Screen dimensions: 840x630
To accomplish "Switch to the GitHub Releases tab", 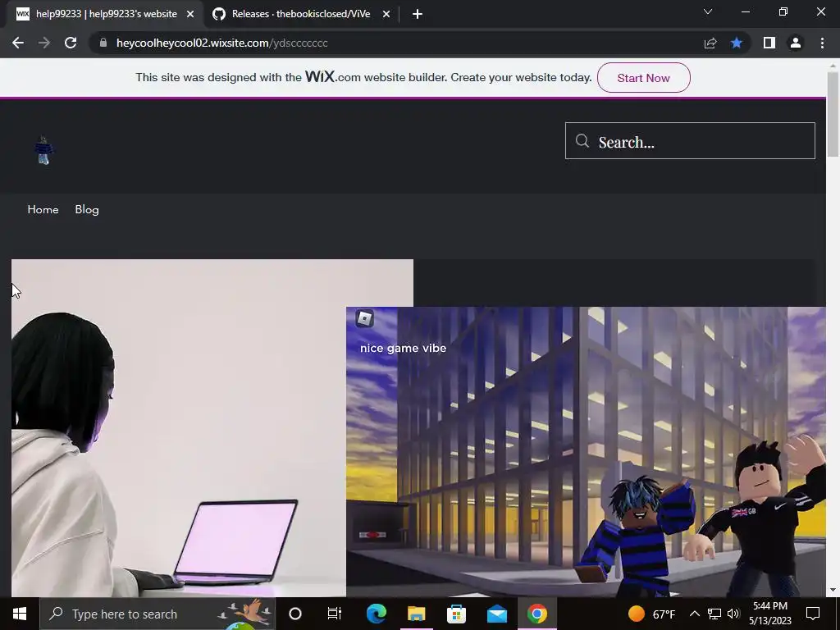I will [300, 14].
